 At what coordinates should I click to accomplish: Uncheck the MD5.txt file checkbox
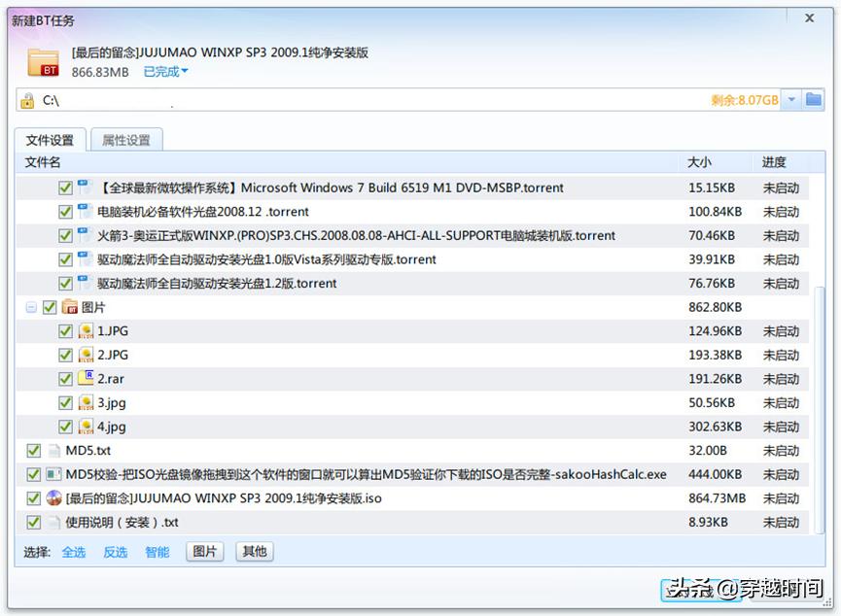(33, 450)
